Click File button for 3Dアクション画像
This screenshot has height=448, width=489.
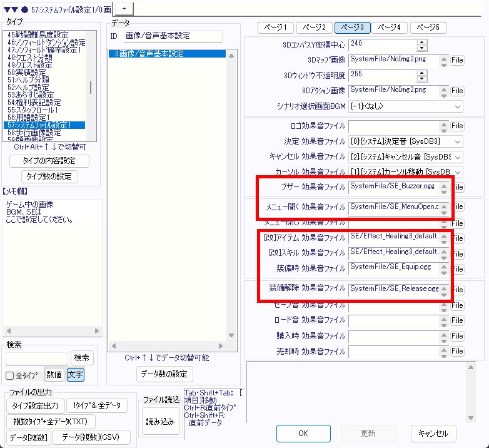458,91
